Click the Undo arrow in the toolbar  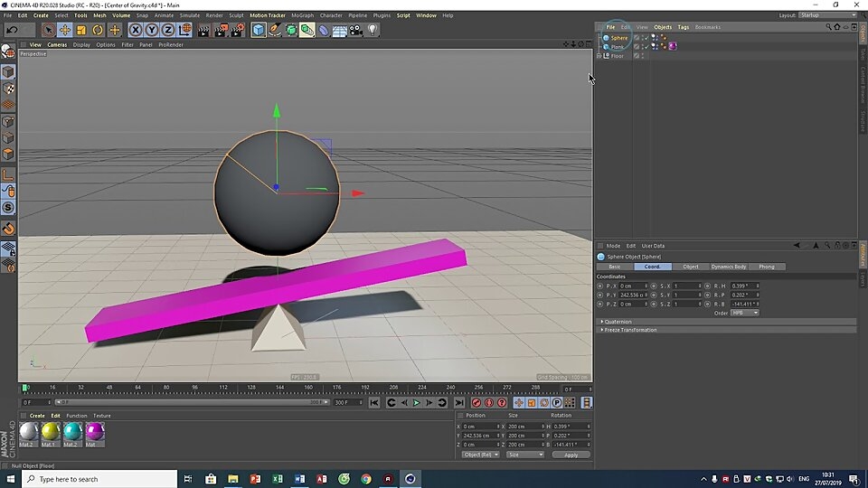click(12, 30)
